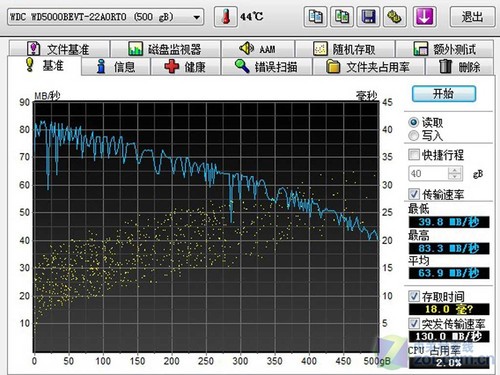Click the burst rate value 130.0 MB/秒
500x375 pixels.
click(x=449, y=336)
